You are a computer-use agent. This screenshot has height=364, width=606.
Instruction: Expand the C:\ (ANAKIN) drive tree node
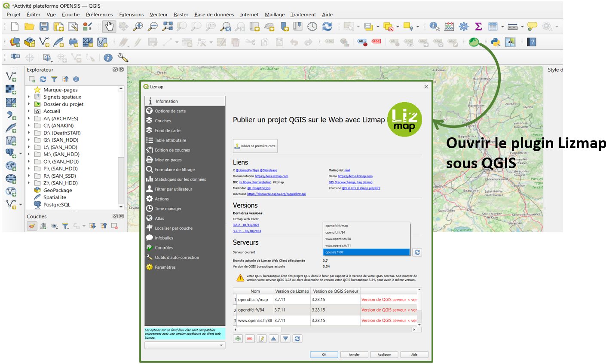[29, 126]
